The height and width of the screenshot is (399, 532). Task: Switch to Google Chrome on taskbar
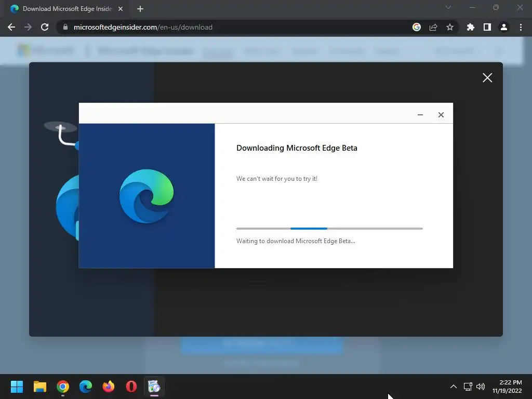point(63,387)
